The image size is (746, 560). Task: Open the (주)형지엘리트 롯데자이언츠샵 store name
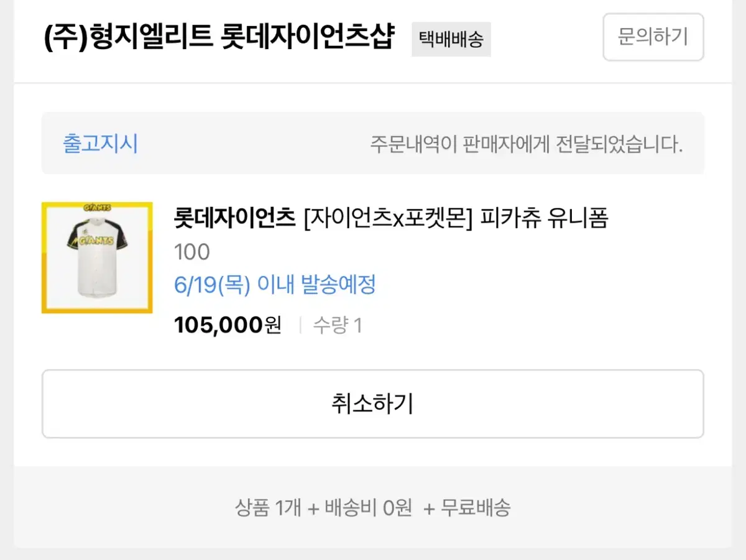point(219,37)
